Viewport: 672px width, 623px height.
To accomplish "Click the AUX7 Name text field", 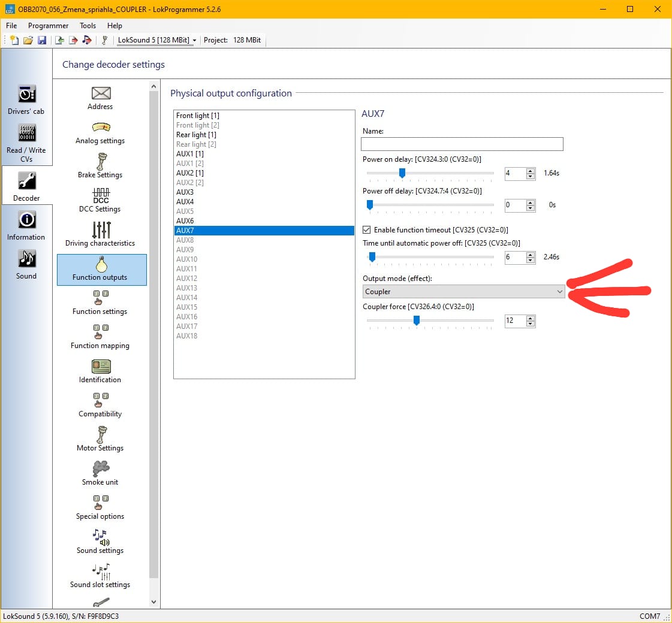I will [462, 144].
